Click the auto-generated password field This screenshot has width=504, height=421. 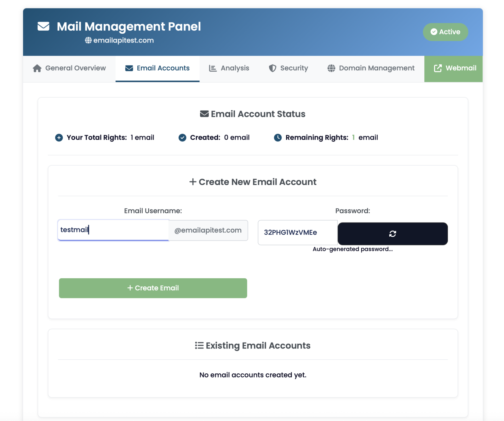(297, 233)
